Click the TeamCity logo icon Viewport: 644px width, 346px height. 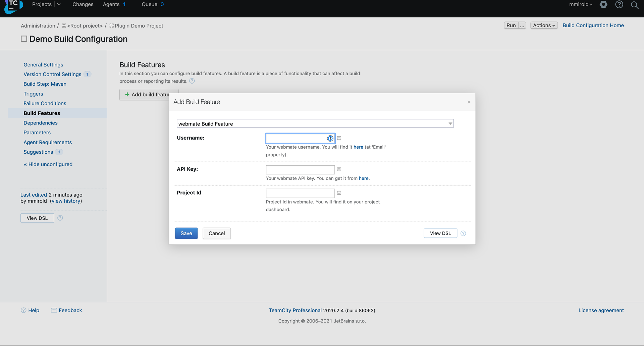(13, 6)
